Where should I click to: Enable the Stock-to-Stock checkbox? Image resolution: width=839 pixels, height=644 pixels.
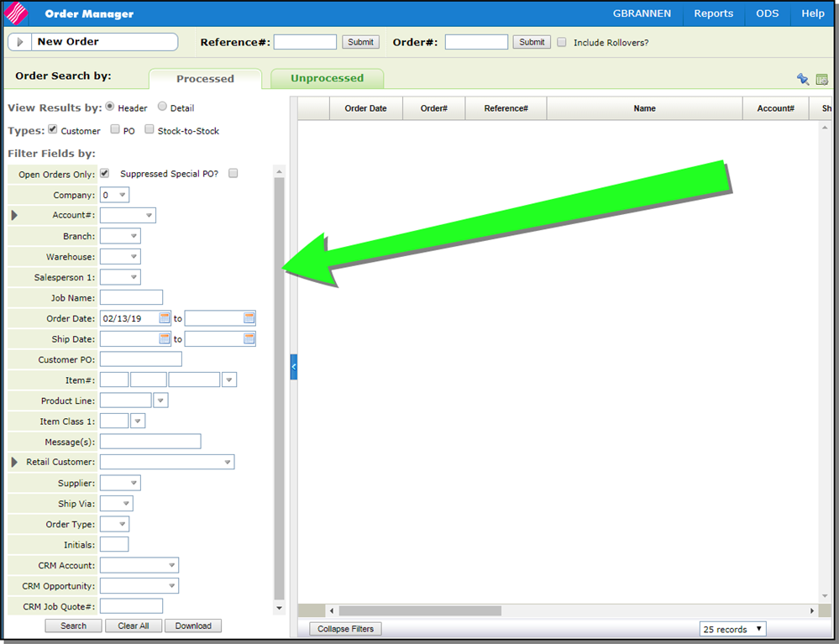149,129
